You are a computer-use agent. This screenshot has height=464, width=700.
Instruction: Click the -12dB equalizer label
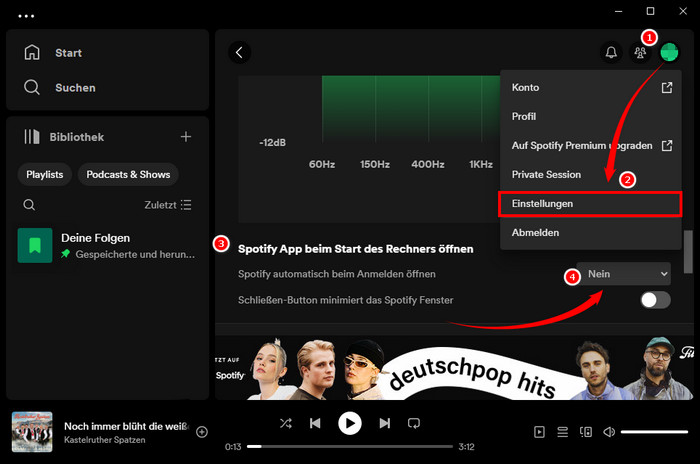click(272, 143)
